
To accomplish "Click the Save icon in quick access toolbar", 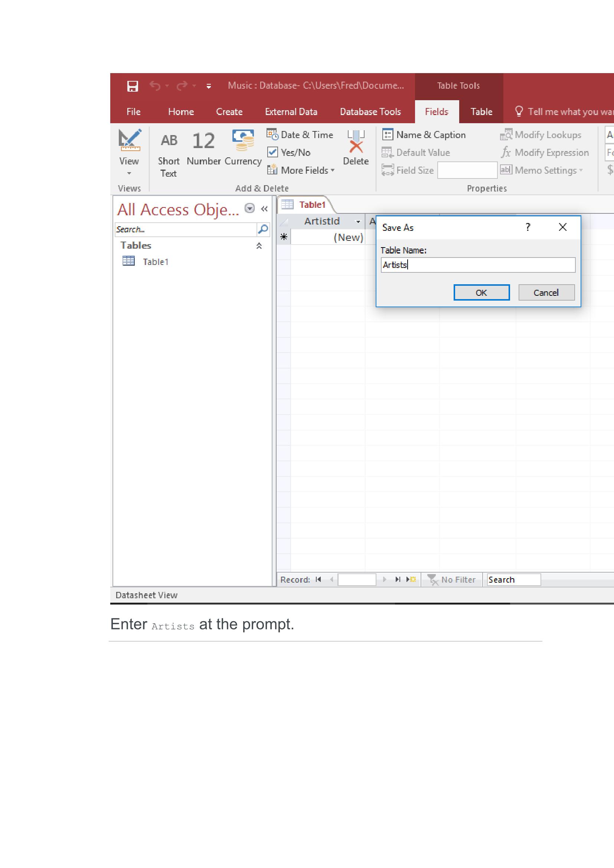I will (x=132, y=86).
